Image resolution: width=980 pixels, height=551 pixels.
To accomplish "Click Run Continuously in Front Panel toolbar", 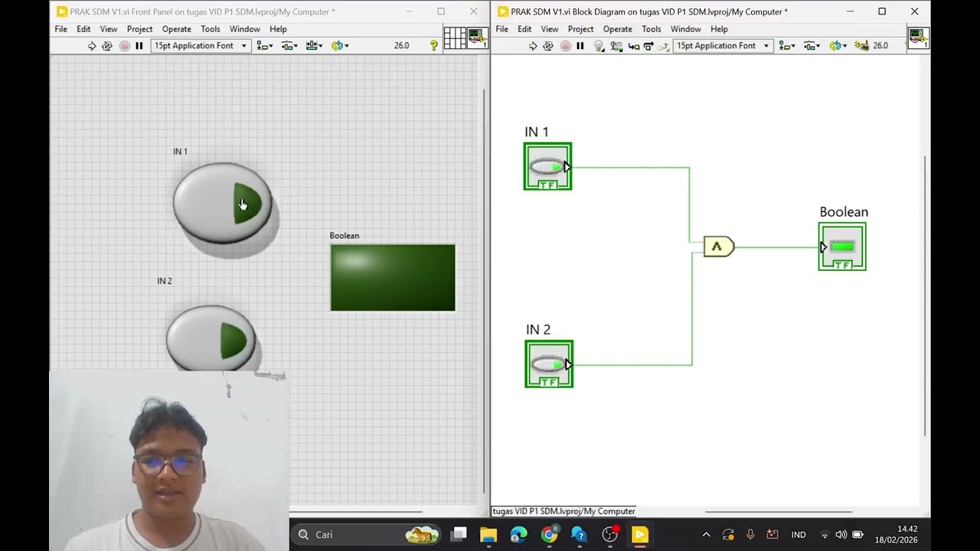I will (x=107, y=46).
